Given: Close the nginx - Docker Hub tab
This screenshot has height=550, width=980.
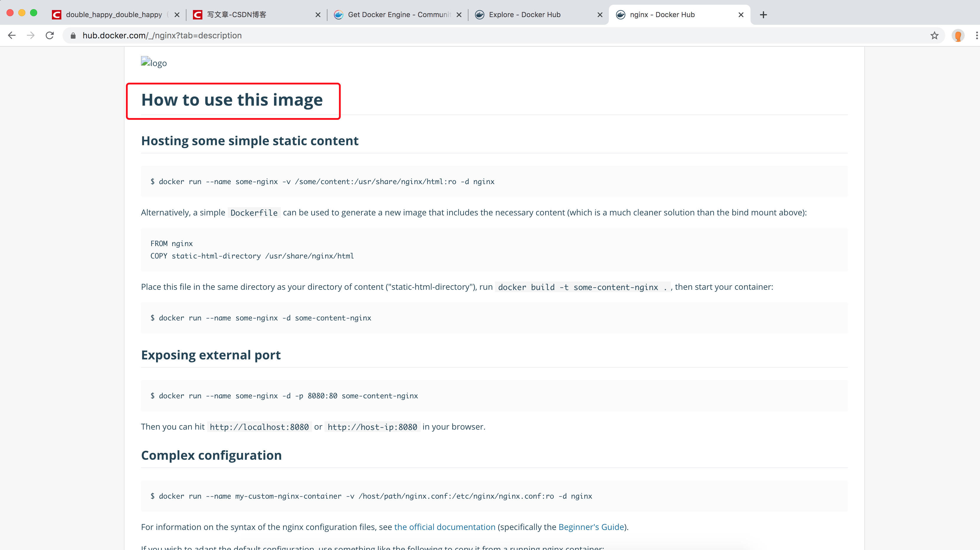Looking at the screenshot, I should [x=741, y=15].
